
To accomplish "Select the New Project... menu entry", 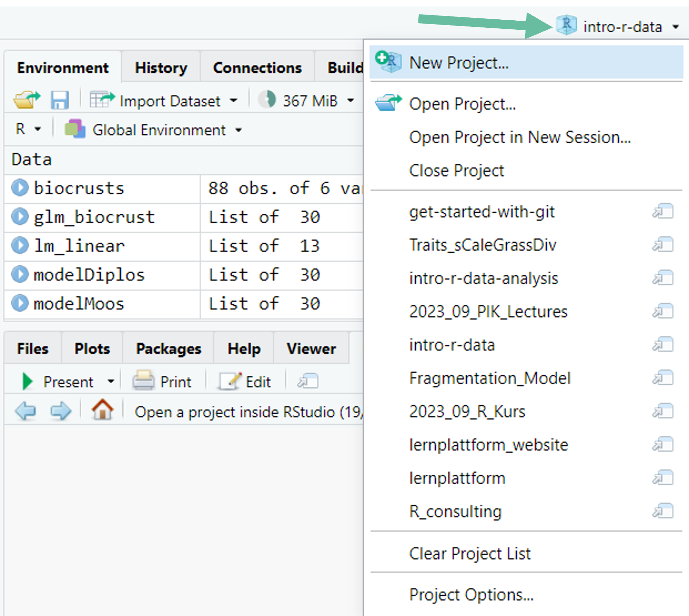I will pos(458,63).
